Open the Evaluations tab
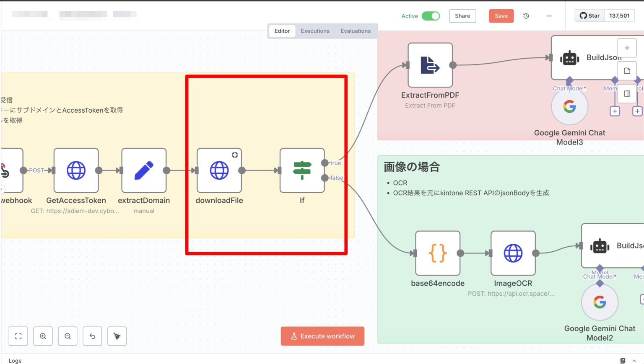This screenshot has height=364, width=644. pos(355,31)
